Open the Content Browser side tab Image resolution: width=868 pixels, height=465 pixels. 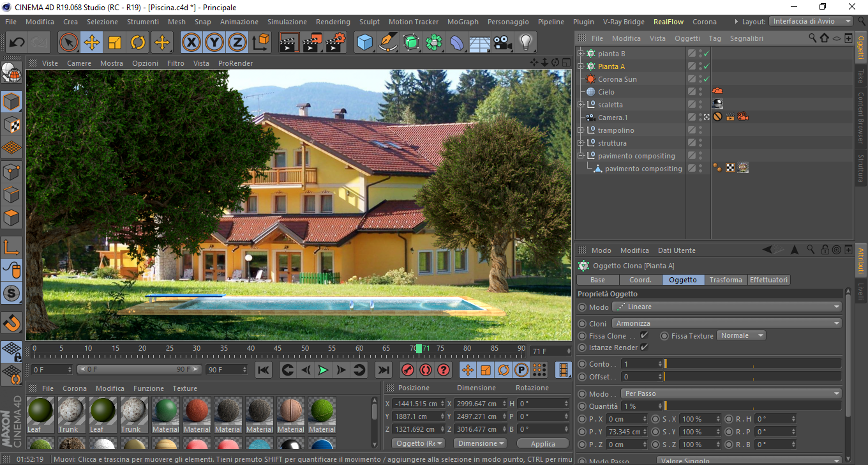[x=861, y=118]
